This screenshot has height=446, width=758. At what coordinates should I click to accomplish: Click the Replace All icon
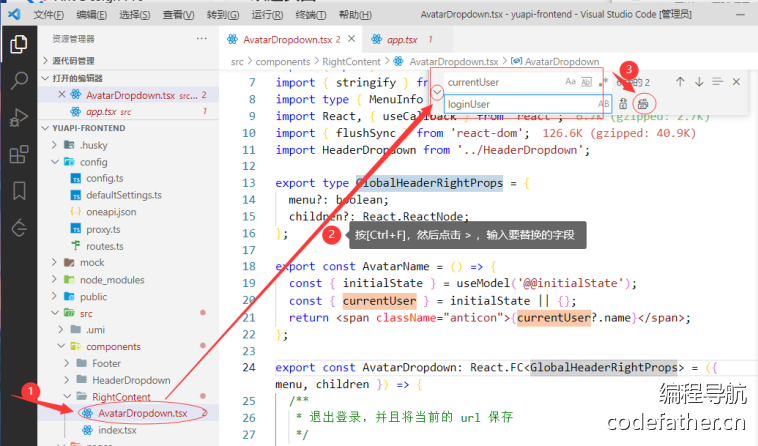(x=642, y=103)
